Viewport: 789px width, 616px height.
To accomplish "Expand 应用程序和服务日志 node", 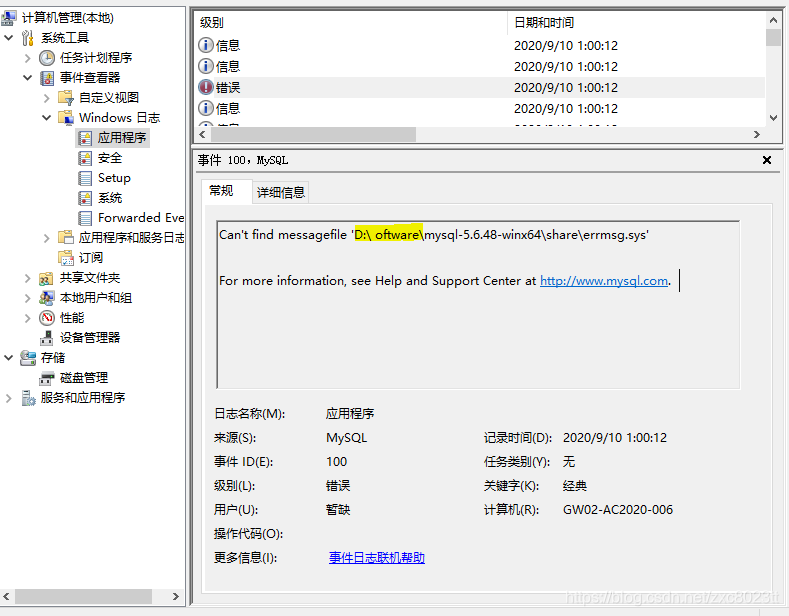I will click(x=47, y=238).
